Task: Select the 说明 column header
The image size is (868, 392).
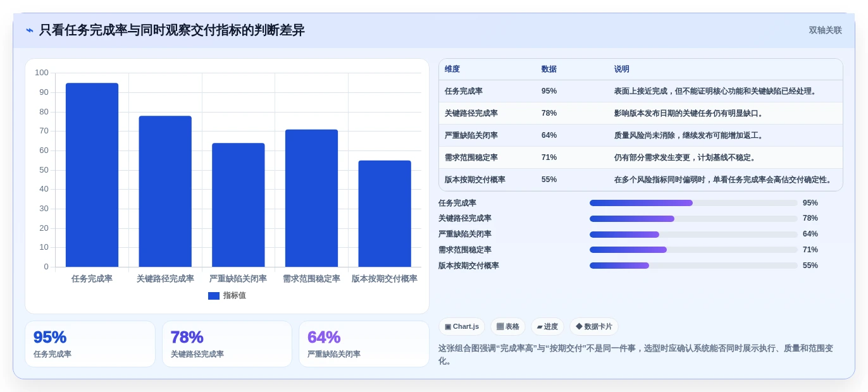Action: click(622, 70)
